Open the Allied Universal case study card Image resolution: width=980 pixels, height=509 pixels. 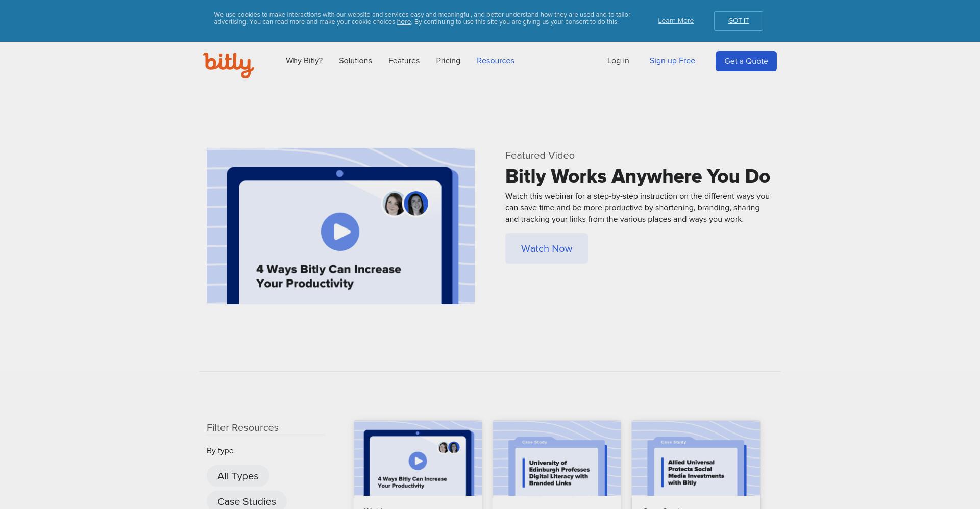(696, 458)
